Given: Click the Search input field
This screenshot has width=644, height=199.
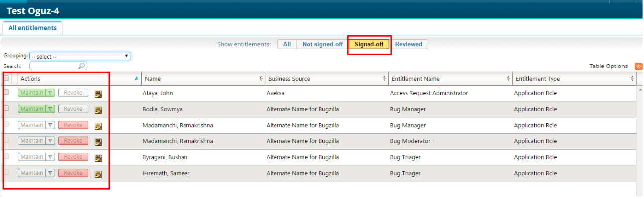Looking at the screenshot, I should (54, 66).
